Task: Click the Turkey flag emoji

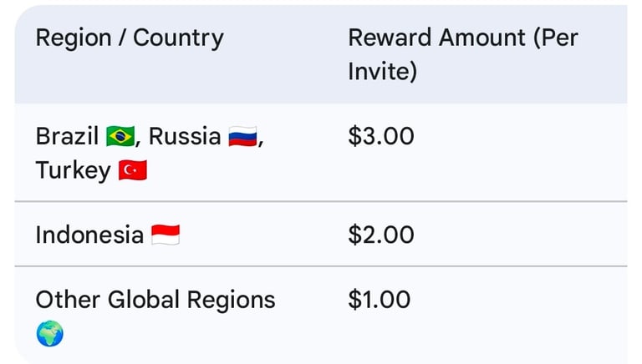Action: click(x=132, y=170)
